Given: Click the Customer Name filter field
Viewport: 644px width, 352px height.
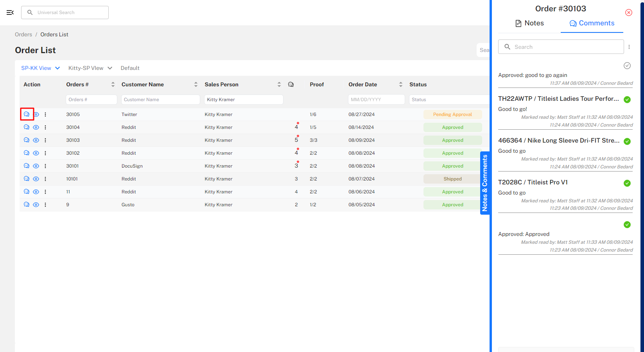Looking at the screenshot, I should [x=161, y=100].
